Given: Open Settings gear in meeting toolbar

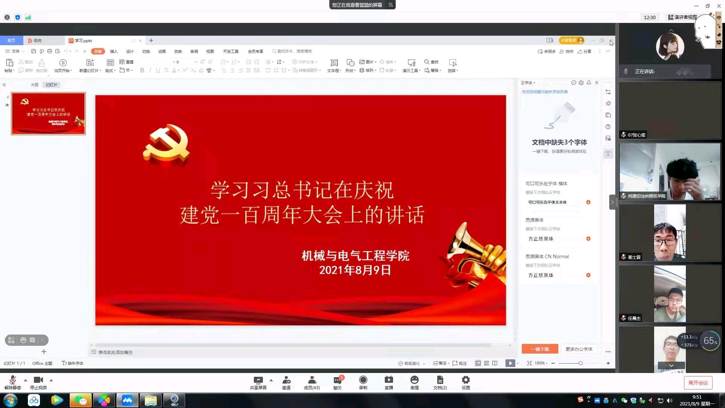Looking at the screenshot, I should [x=466, y=382].
